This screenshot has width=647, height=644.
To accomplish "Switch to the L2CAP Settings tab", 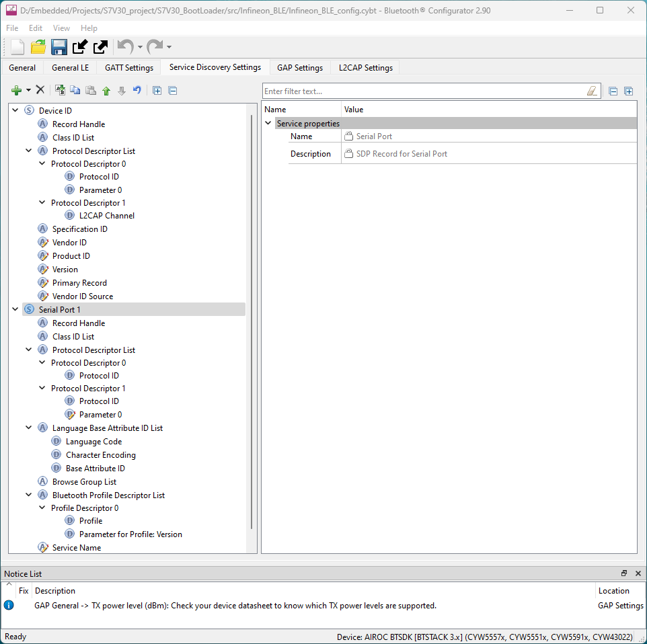I will (366, 68).
